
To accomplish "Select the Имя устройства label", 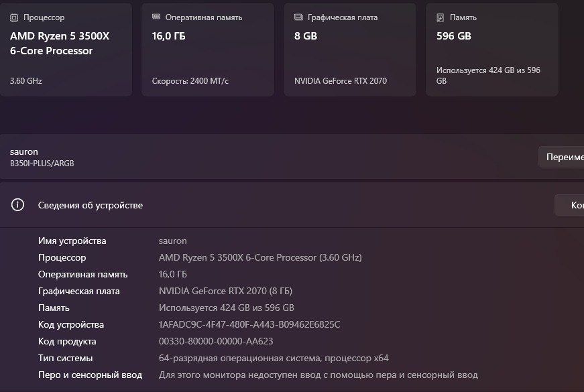I will point(72,241).
